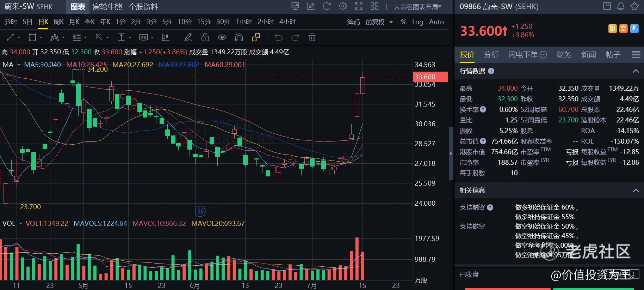The image size is (644, 290).
Task: Toggle magnet snap mode
Action: pyautogui.click(x=239, y=37)
